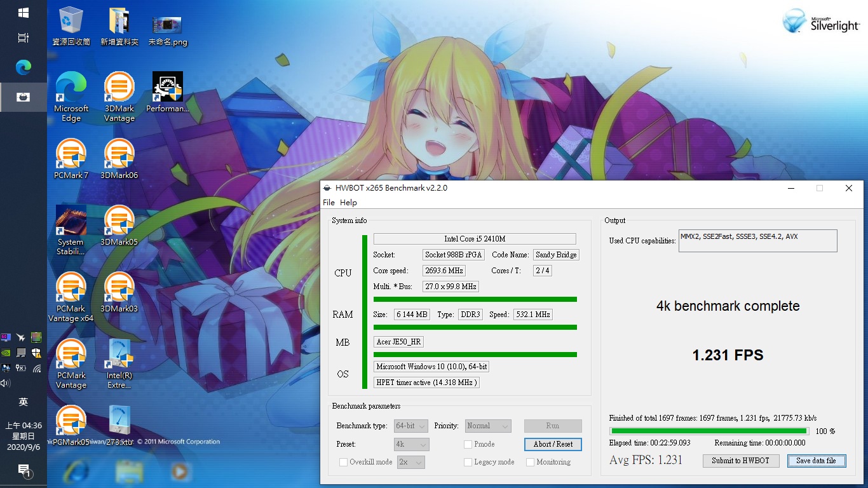The width and height of the screenshot is (868, 488).
Task: Launch Microsoft Edge from the taskbar
Action: tap(24, 67)
